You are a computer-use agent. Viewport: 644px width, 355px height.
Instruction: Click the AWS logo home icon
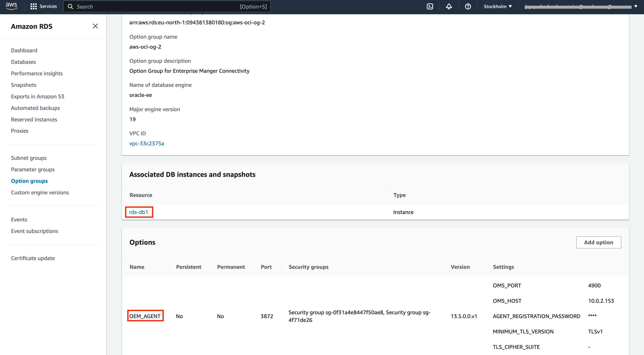pyautogui.click(x=12, y=6)
